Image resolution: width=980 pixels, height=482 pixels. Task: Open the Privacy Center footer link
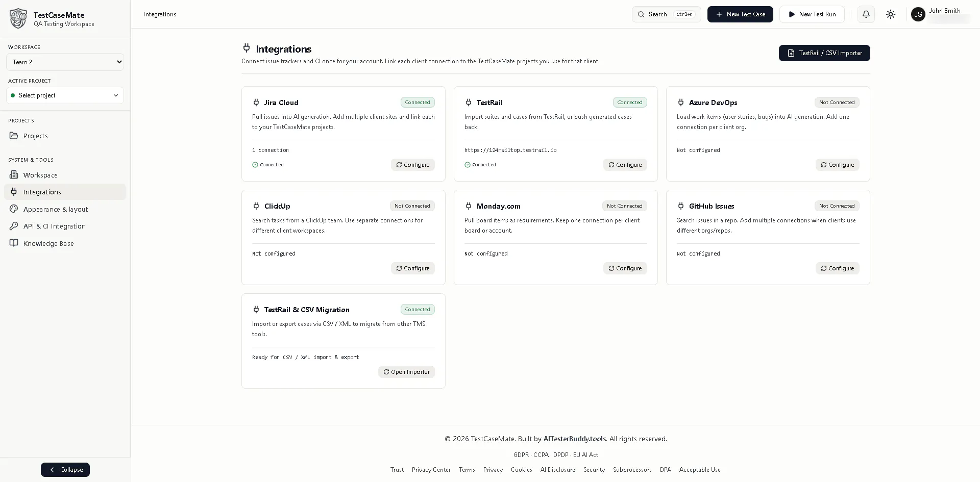pyautogui.click(x=431, y=470)
